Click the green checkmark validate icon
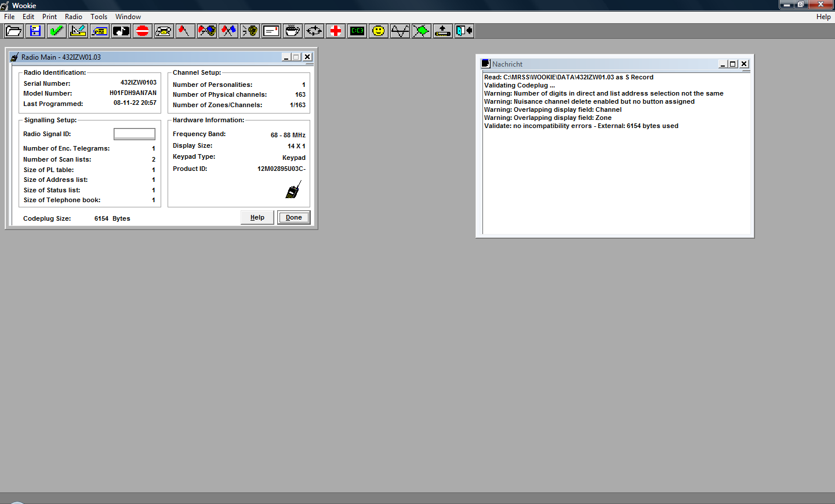 (57, 31)
